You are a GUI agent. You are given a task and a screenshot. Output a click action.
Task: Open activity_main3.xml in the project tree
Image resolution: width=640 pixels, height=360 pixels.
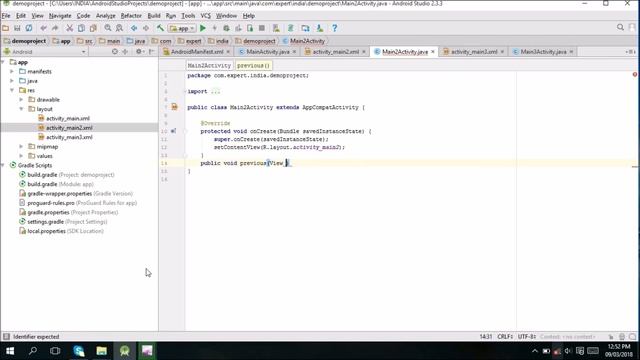coord(69,137)
